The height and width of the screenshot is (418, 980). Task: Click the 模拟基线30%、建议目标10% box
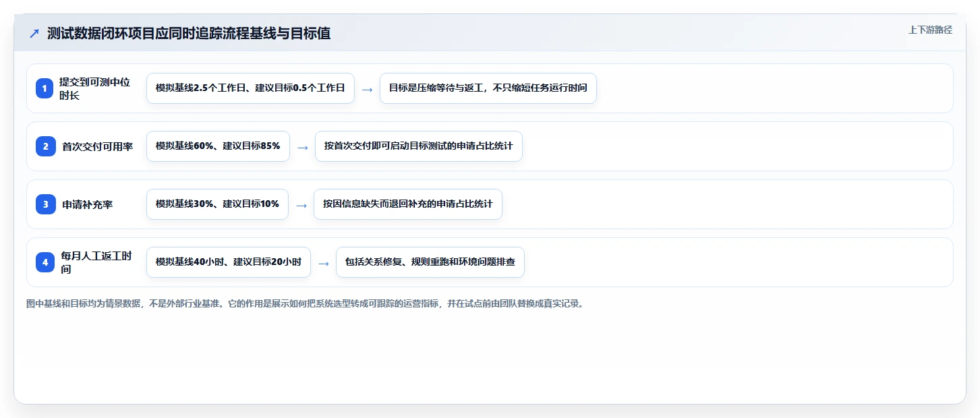217,204
